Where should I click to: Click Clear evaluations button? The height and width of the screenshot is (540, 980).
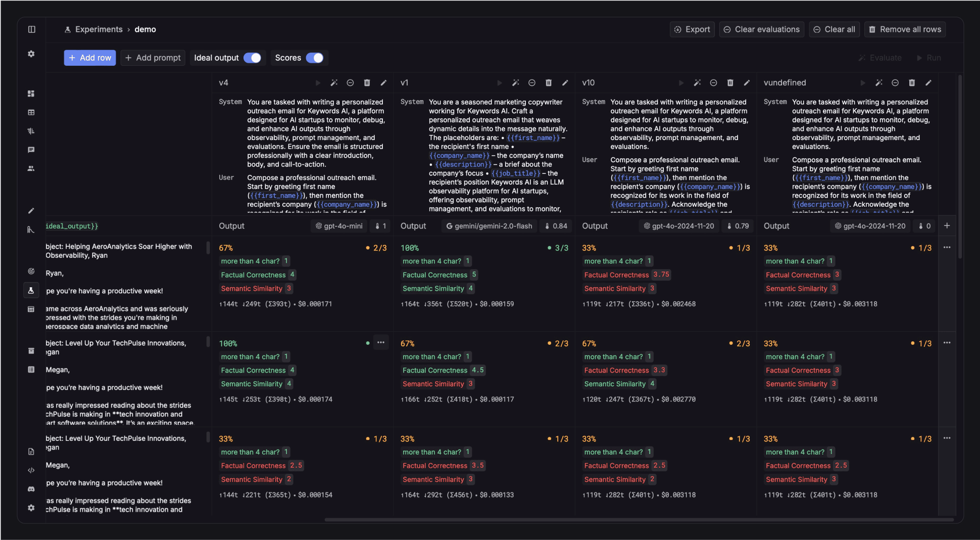pos(762,29)
